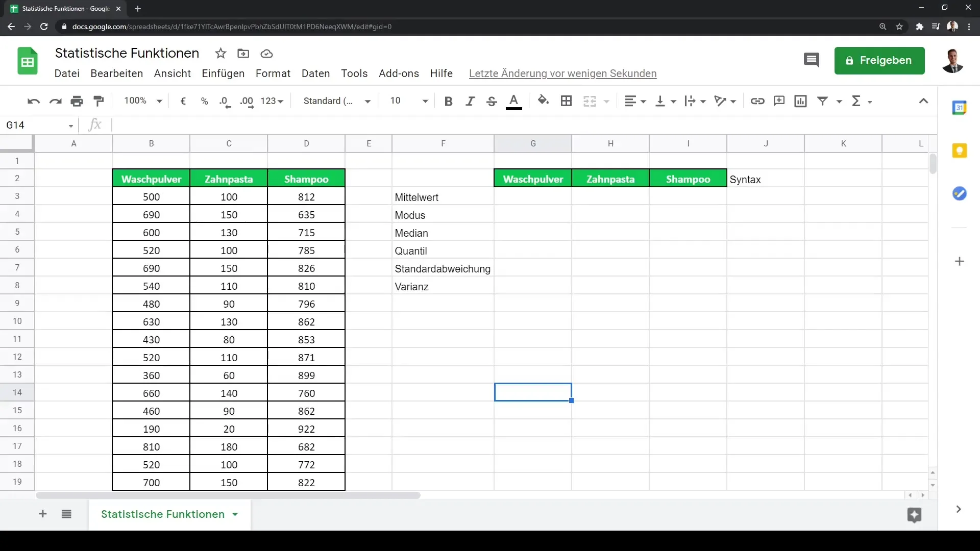This screenshot has width=980, height=551.
Task: Toggle italic text formatting
Action: pos(469,101)
